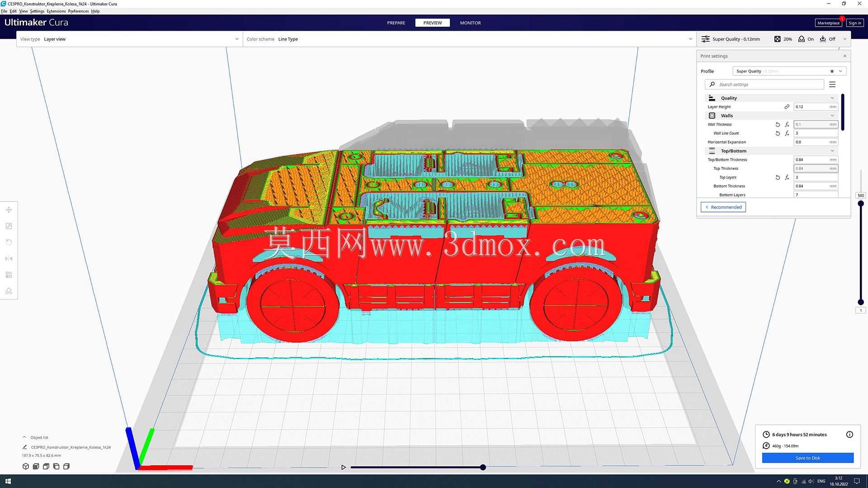Viewport: 868px width, 488px height.
Task: Open the Color scheme dropdown
Action: (469, 39)
